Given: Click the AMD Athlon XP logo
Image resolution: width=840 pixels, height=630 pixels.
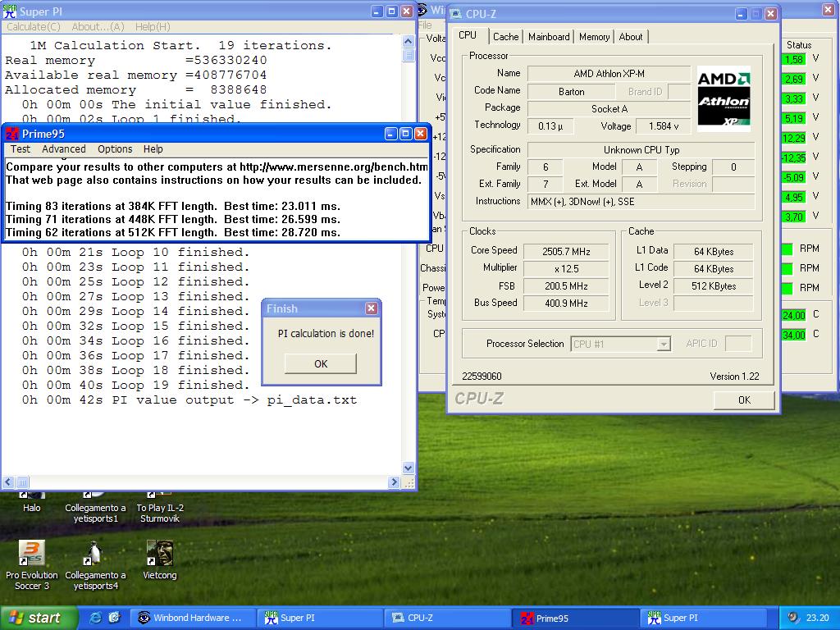Looking at the screenshot, I should pyautogui.click(x=724, y=99).
